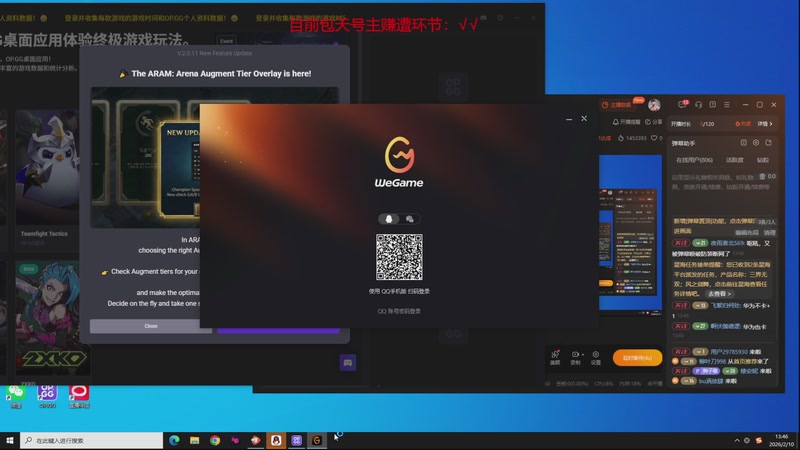Switch to 钻粉 tab
Screen dimensions: 800x450
(x=763, y=160)
